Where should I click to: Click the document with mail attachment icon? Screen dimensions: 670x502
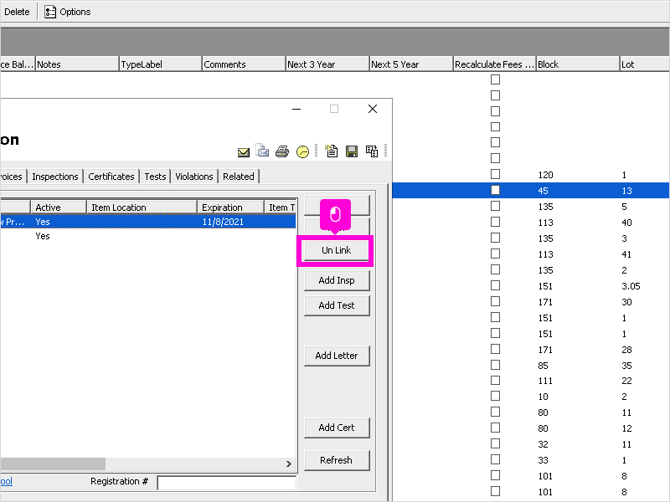(262, 150)
